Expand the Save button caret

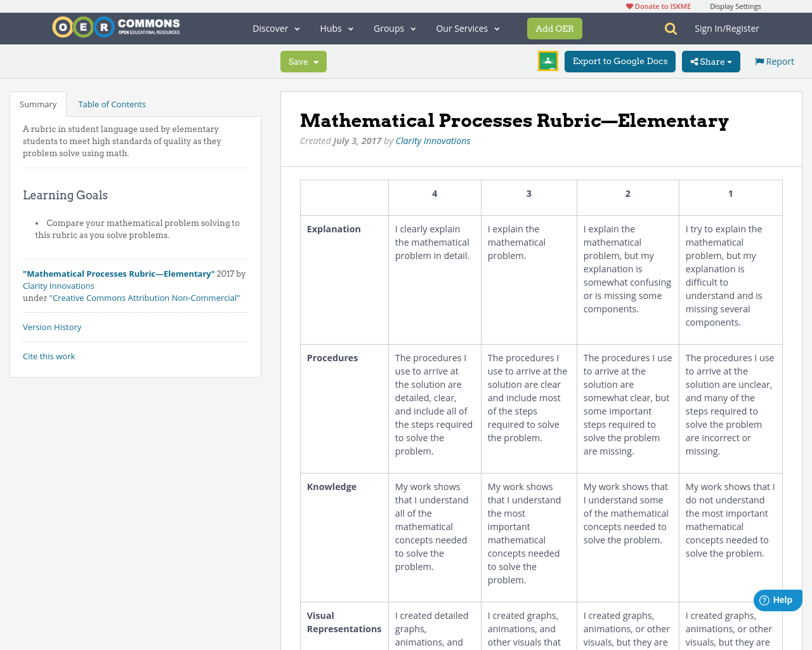coord(316,61)
